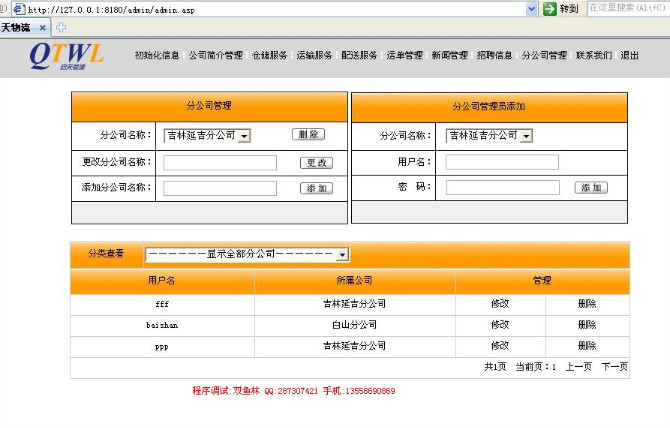Go to 下一页 next page

coord(614,367)
